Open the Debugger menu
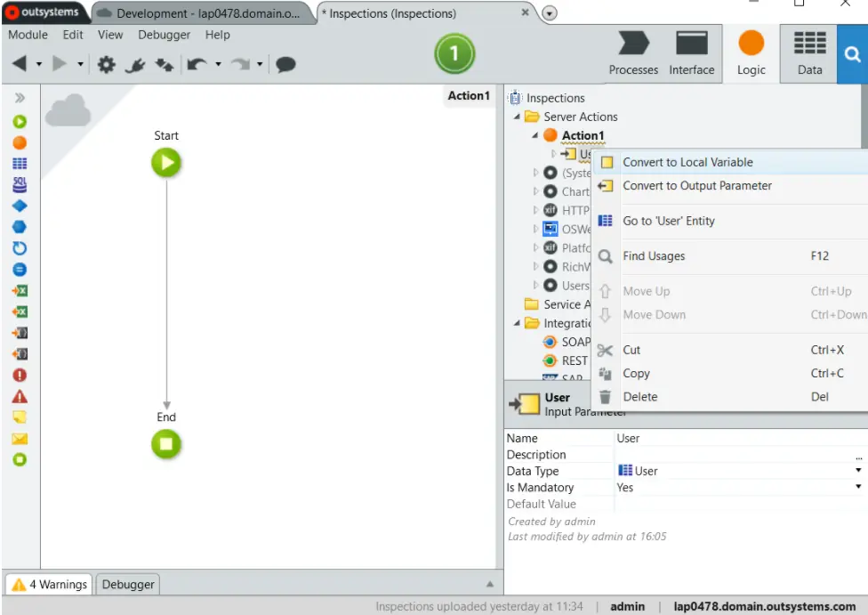This screenshot has height=615, width=868. click(164, 35)
